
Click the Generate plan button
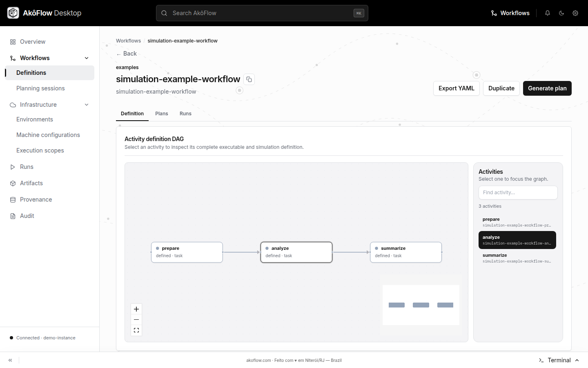click(547, 88)
